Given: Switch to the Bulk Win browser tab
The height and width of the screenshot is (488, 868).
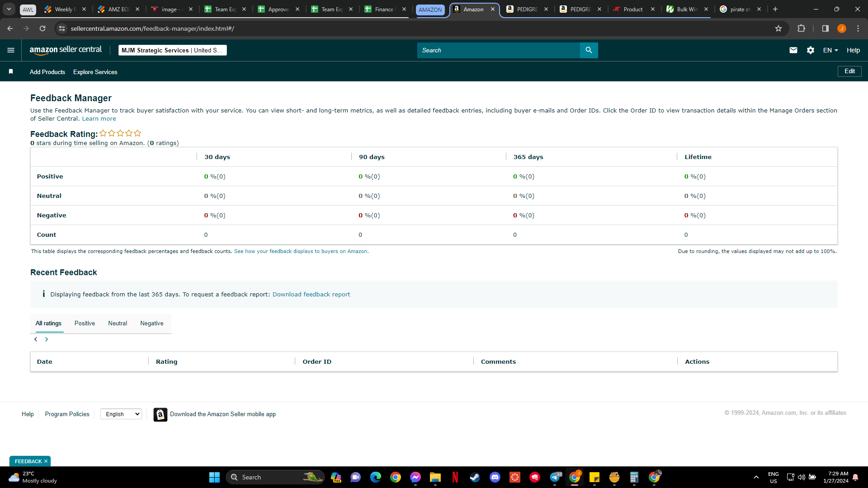Looking at the screenshot, I should coord(687,9).
